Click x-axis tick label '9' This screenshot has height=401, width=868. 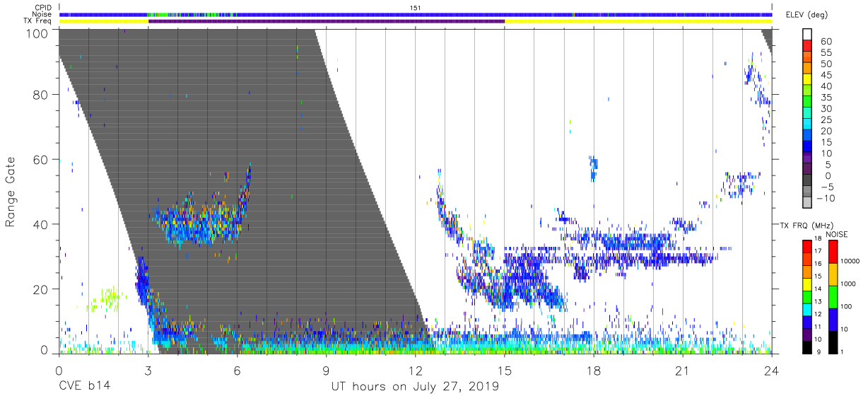click(x=326, y=371)
